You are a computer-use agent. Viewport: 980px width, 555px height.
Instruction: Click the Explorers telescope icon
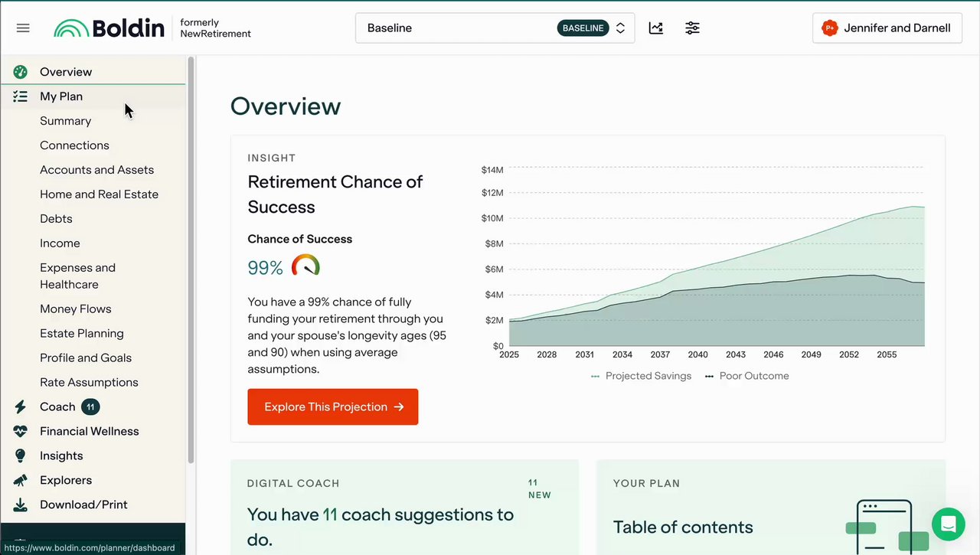(21, 480)
